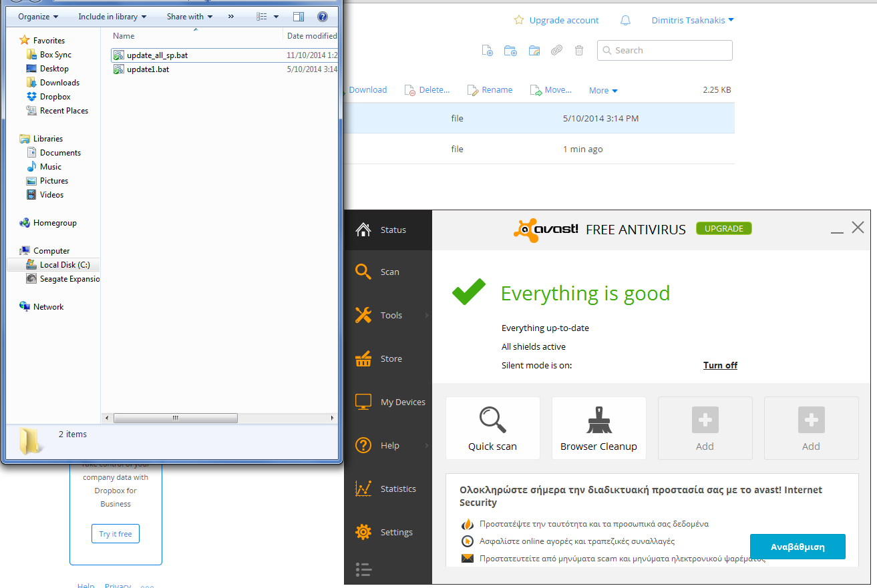
Task: Open Videos library in Explorer
Action: coord(51,195)
